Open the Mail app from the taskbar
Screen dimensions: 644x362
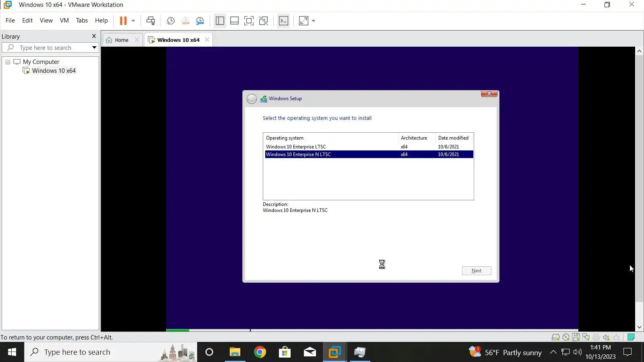(310, 352)
